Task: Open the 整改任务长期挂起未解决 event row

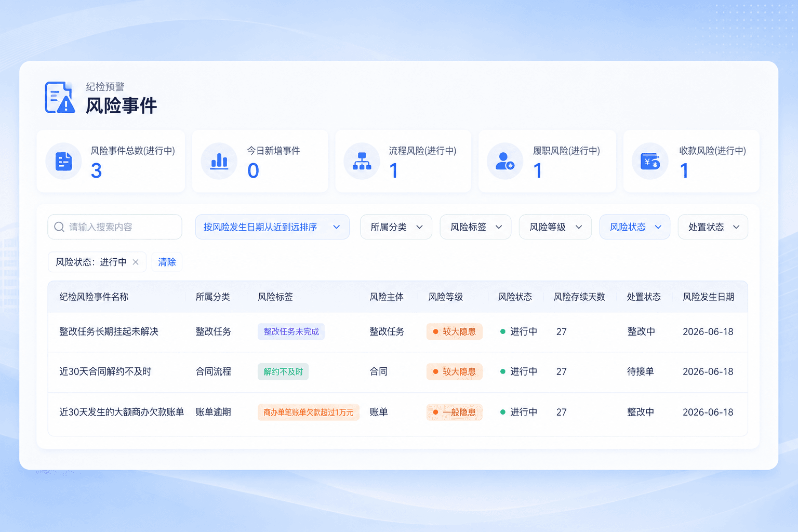Action: pos(398,332)
